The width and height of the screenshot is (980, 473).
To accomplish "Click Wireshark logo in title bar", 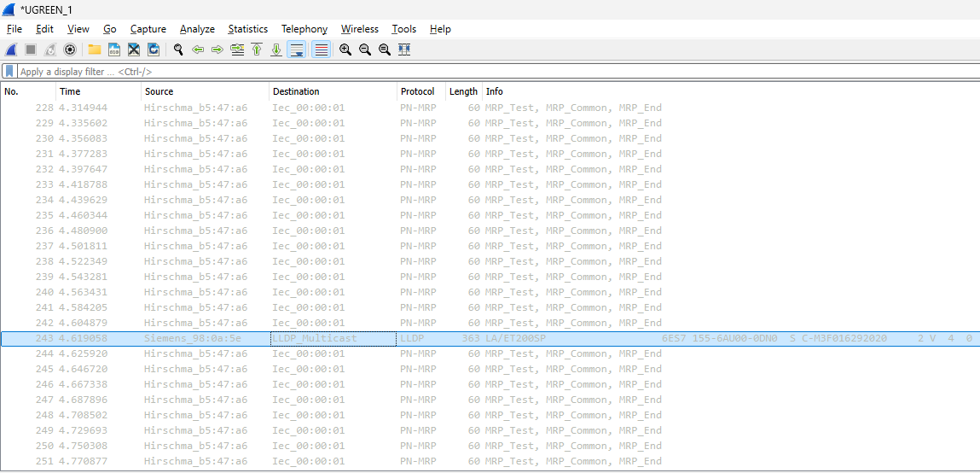I will 9,9.
